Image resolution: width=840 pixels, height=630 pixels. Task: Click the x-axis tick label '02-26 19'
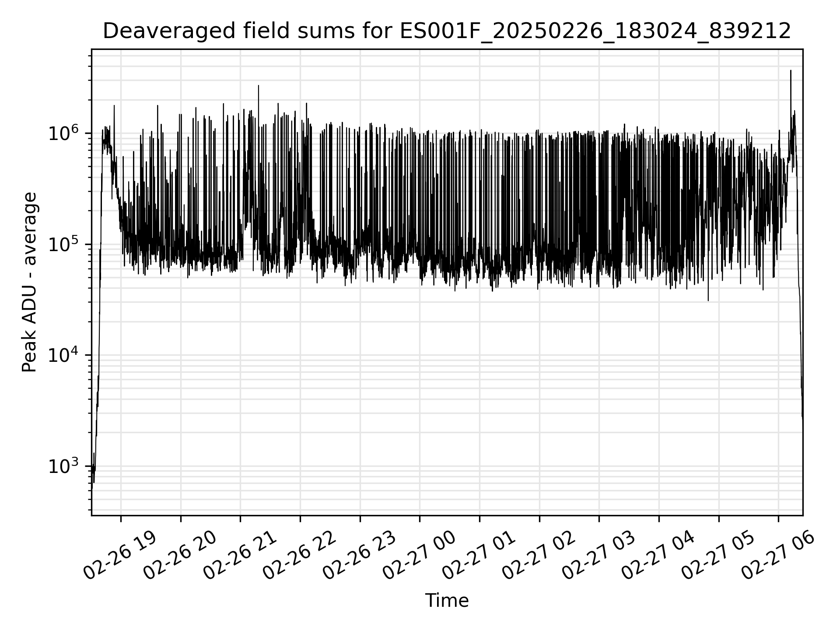(120, 554)
